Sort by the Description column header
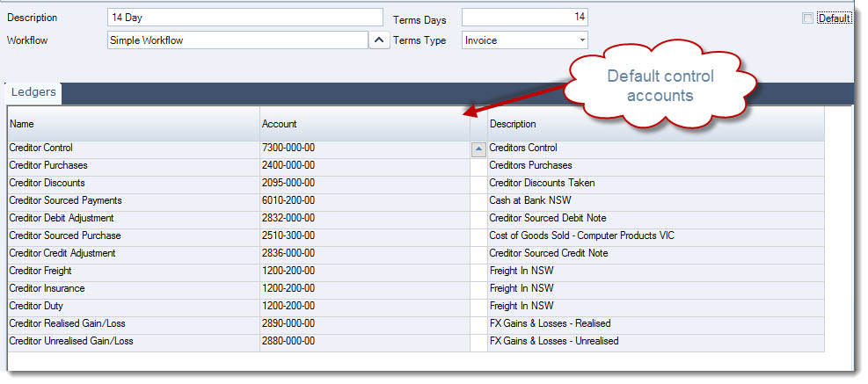 pos(655,124)
